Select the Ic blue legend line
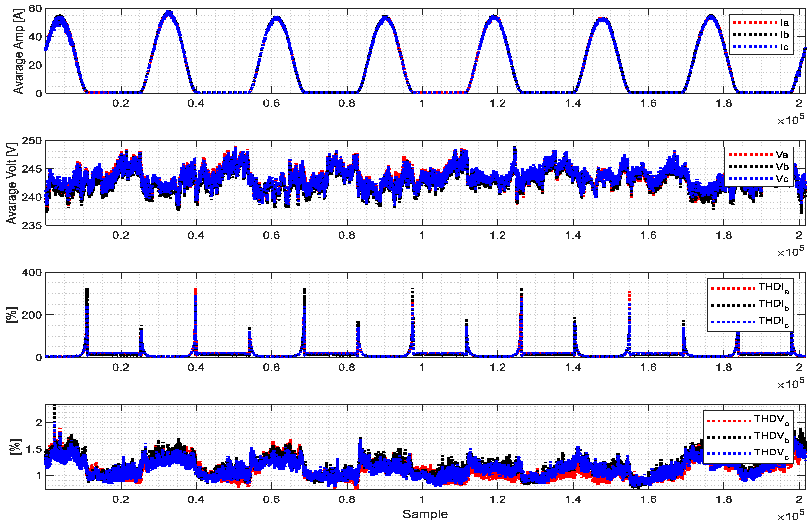The height and width of the screenshot is (524, 812). (755, 47)
